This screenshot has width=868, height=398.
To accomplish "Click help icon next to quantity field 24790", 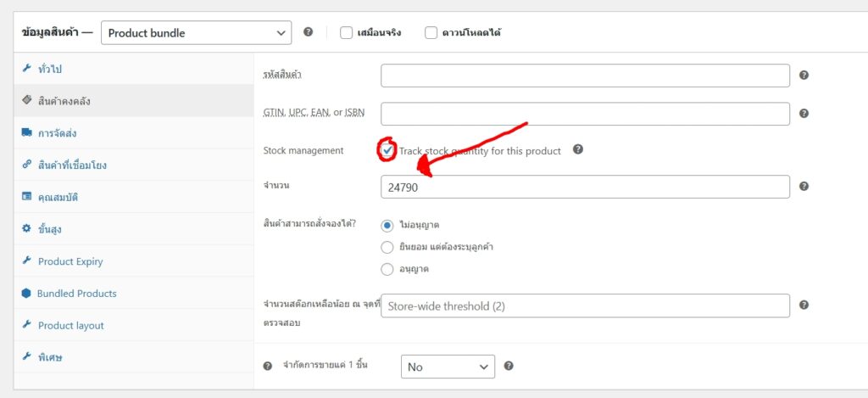I will [x=804, y=187].
